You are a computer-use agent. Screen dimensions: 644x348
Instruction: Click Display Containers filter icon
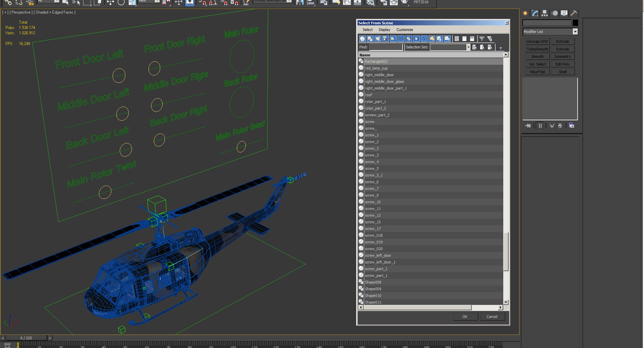pyautogui.click(x=432, y=39)
